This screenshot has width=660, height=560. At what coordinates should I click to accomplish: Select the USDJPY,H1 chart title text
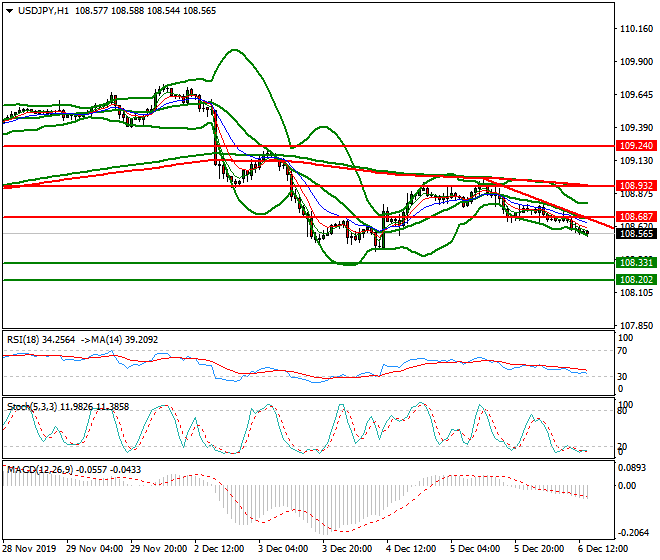coord(43,11)
